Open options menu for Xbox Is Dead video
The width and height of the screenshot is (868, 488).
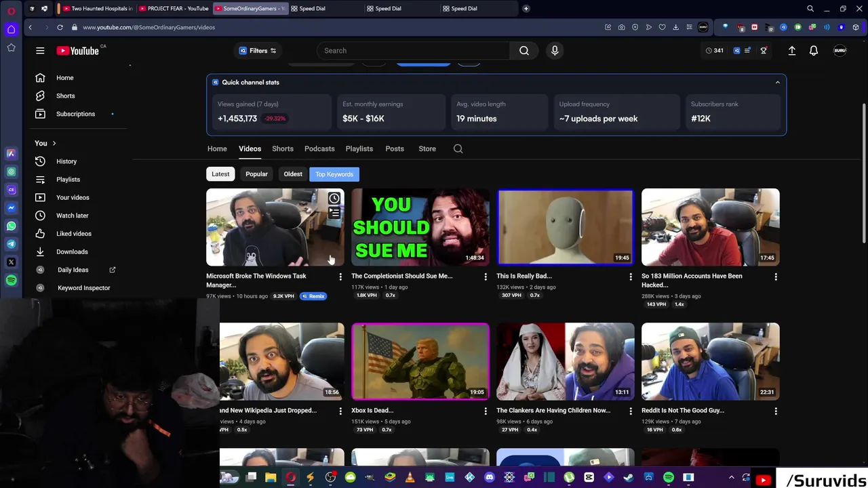click(x=486, y=411)
